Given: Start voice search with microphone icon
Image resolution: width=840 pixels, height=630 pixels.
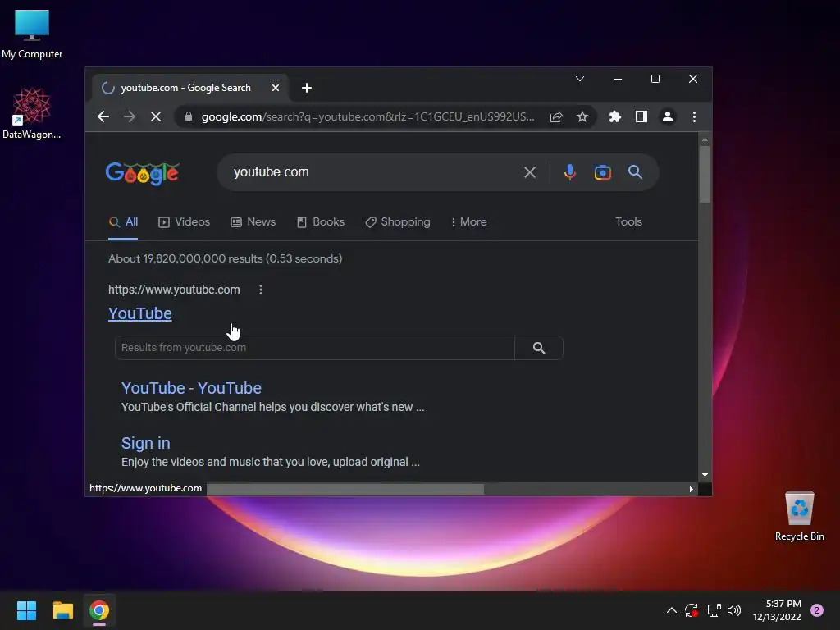Looking at the screenshot, I should (x=570, y=172).
